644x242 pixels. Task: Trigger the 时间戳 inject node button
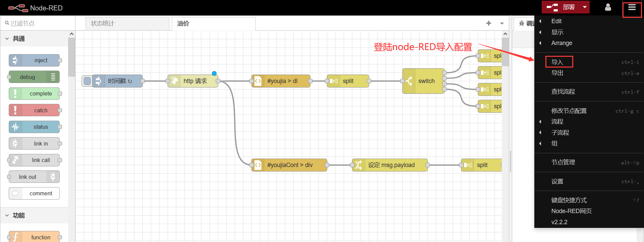click(87, 81)
